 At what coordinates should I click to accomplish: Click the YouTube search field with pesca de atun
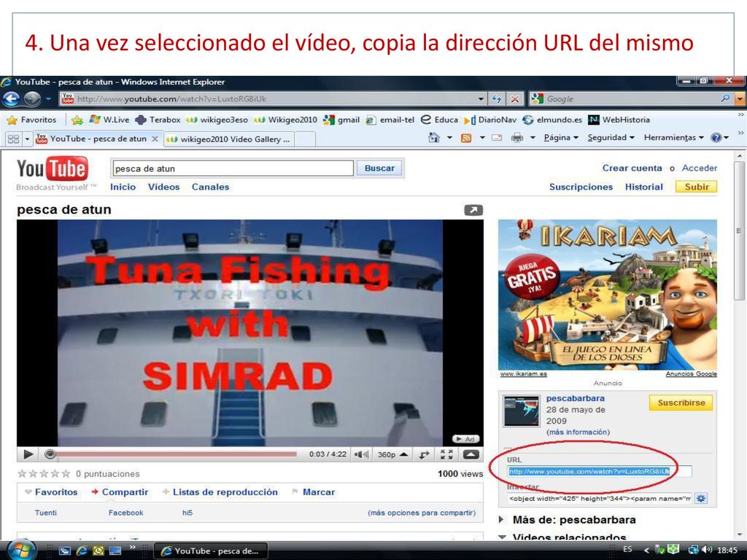pos(233,168)
